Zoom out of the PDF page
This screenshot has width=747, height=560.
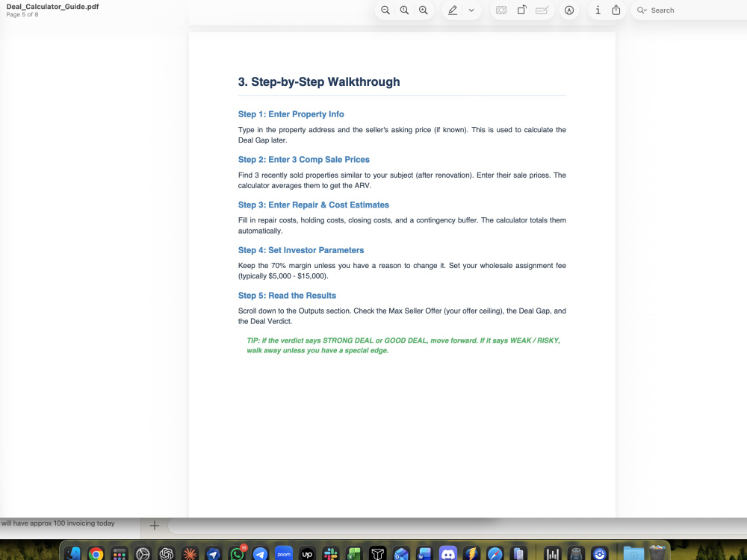tap(385, 10)
